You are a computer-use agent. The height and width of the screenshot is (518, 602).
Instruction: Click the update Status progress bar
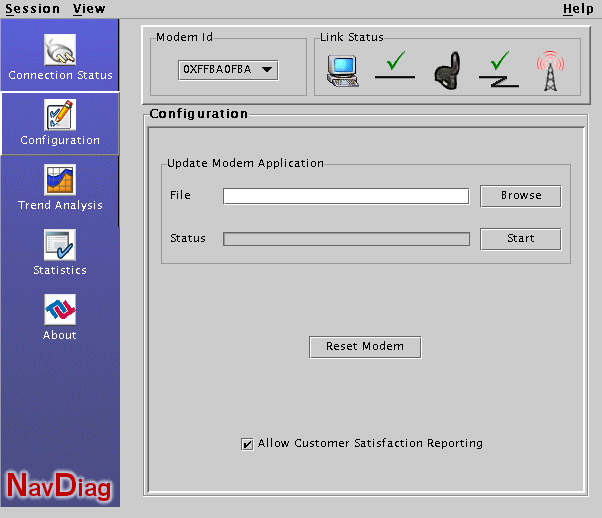pos(345,239)
